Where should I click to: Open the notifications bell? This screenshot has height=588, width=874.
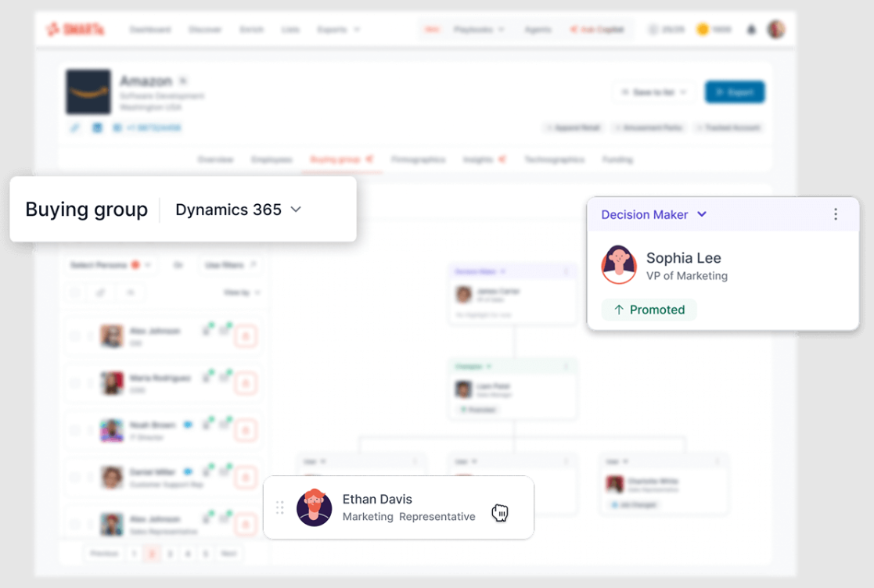[751, 30]
